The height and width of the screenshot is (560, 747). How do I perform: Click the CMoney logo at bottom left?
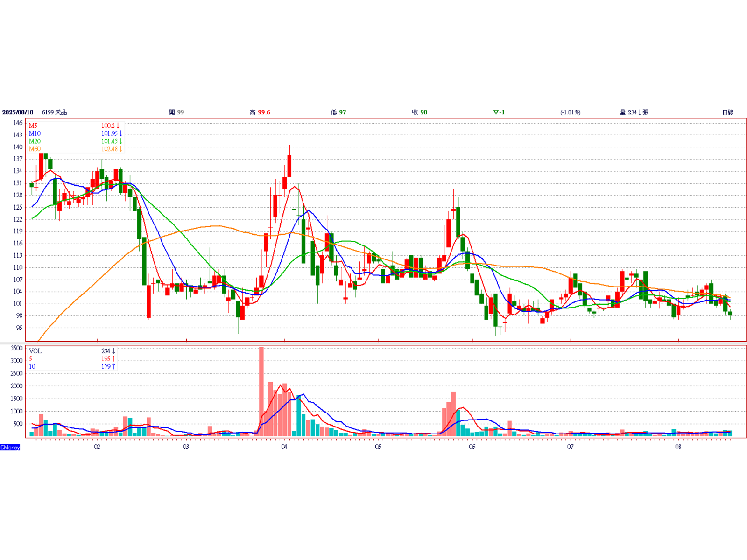pos(10,447)
